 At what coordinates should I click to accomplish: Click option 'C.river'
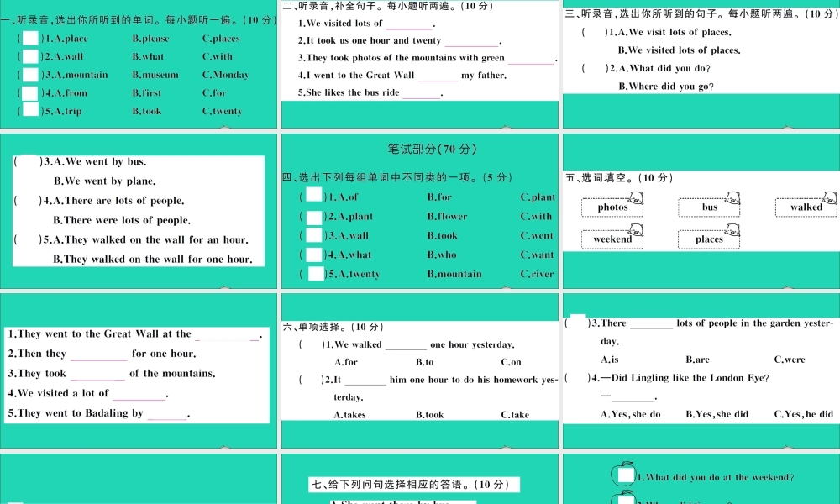point(538,274)
